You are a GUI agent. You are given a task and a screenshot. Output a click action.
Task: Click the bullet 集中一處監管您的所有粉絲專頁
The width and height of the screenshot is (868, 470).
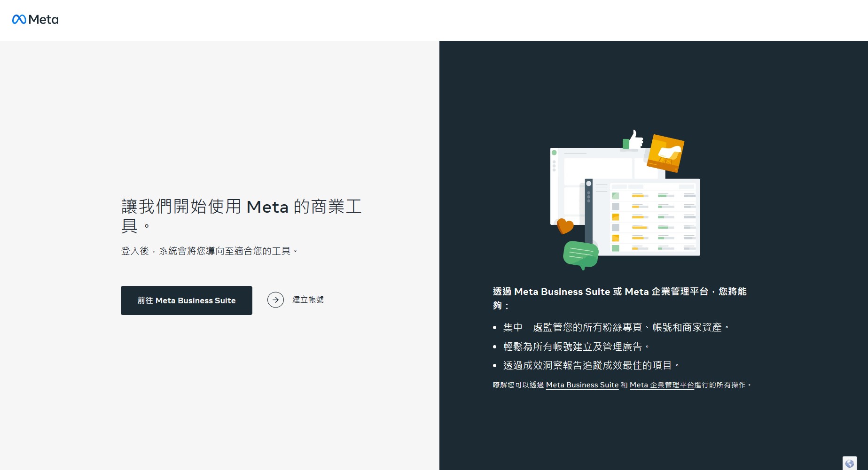pyautogui.click(x=616, y=327)
